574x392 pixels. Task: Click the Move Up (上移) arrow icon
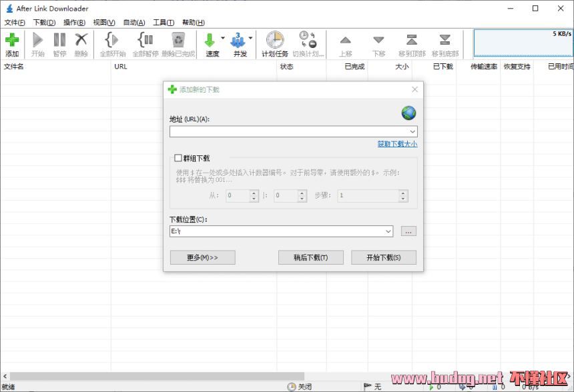click(x=345, y=41)
